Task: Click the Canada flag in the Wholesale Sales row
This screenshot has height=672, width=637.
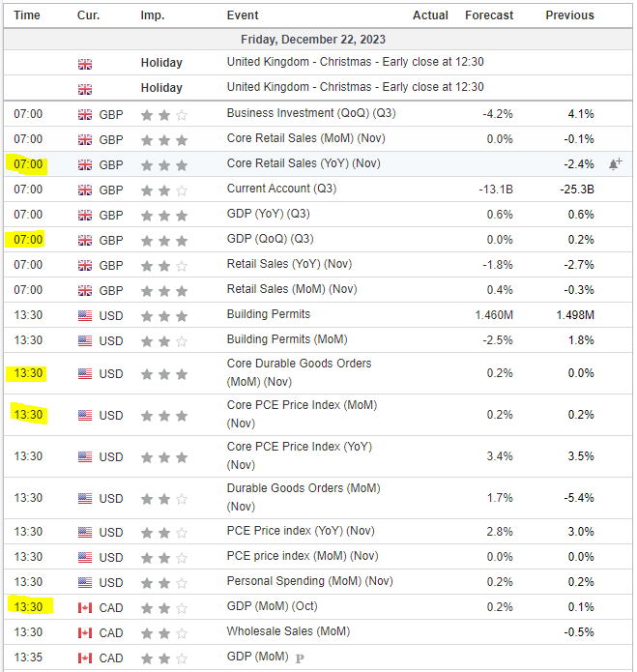Action: [85, 632]
